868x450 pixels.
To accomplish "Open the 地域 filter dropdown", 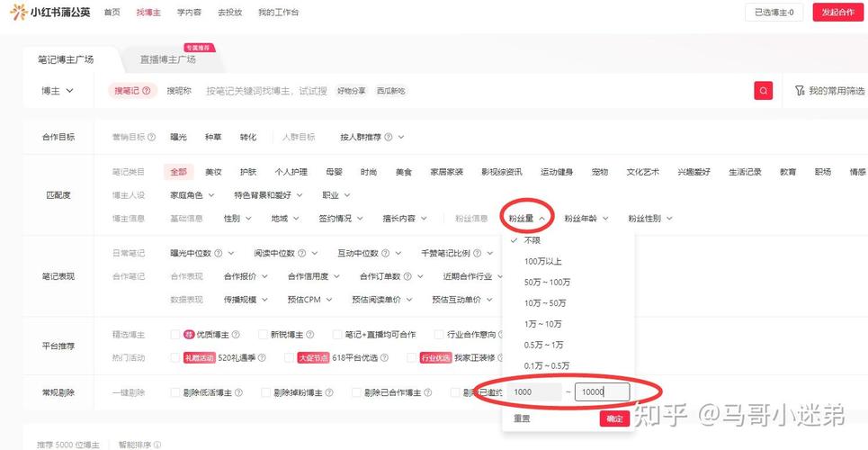I will pyautogui.click(x=285, y=219).
